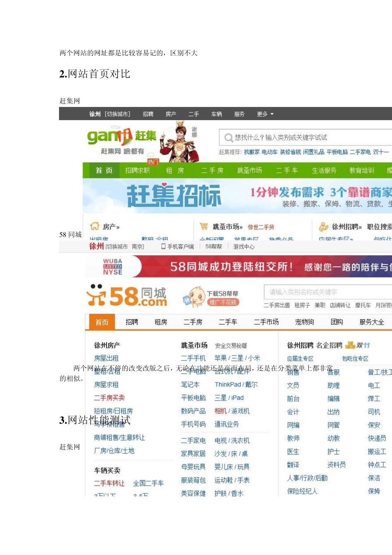Select 服务 in Ganji dark top bar
The width and height of the screenshot is (392, 555).
click(x=239, y=114)
